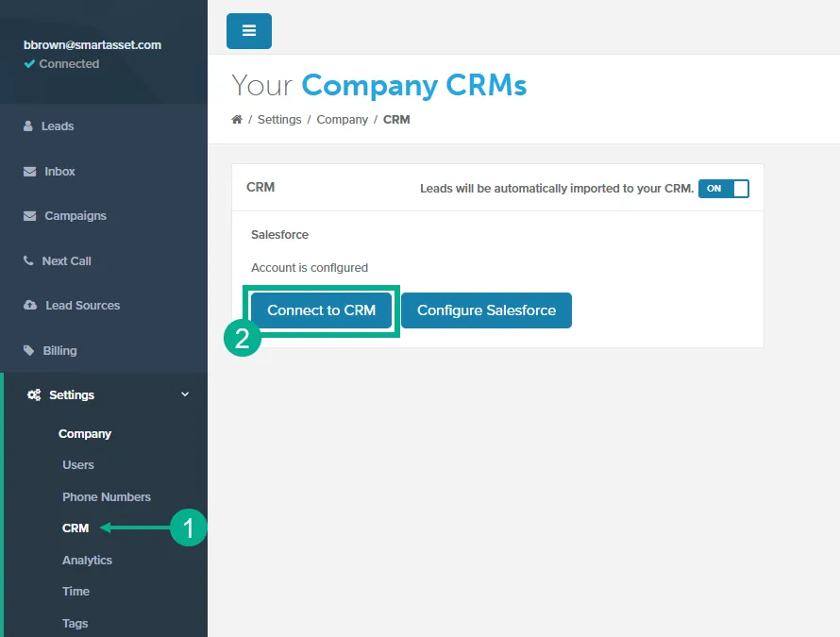840x637 pixels.
Task: Select Settings in the sidebar
Action: 72,394
